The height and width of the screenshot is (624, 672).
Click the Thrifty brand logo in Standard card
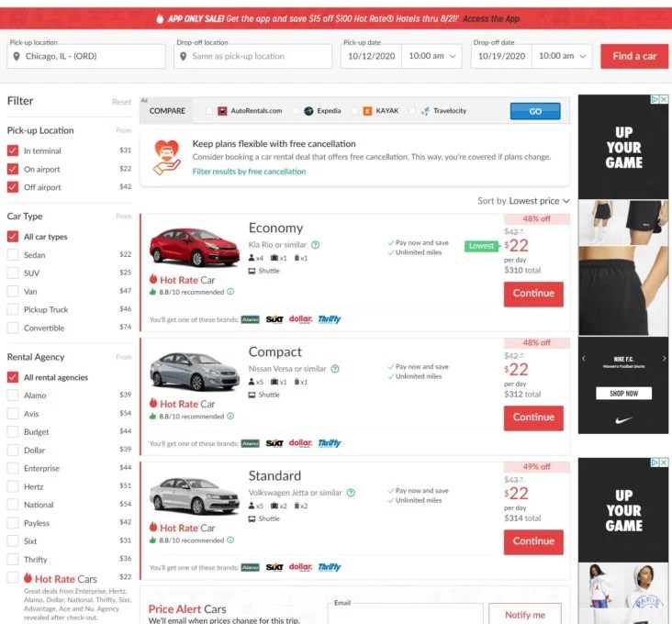[330, 567]
